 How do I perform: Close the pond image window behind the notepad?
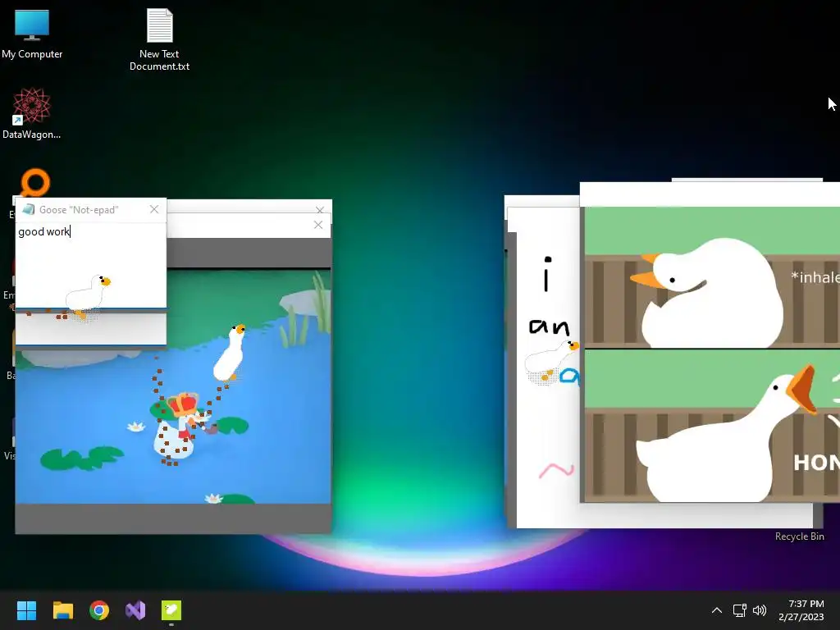[x=318, y=225]
